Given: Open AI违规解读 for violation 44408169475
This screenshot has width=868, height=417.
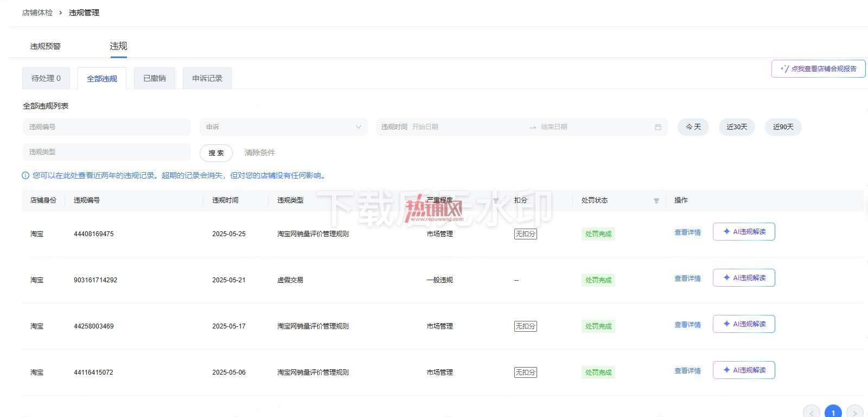Looking at the screenshot, I should pos(744,232).
